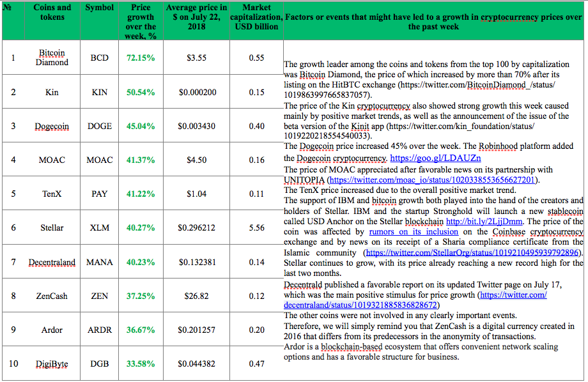Select the 'ZEN' symbol cell
Screen dimensions: 588x382
click(99, 295)
